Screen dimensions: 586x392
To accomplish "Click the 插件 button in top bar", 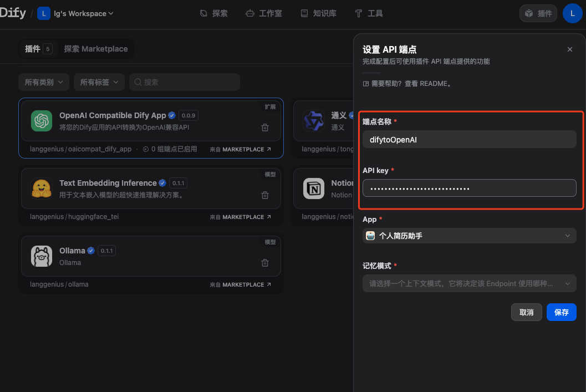I will point(538,13).
